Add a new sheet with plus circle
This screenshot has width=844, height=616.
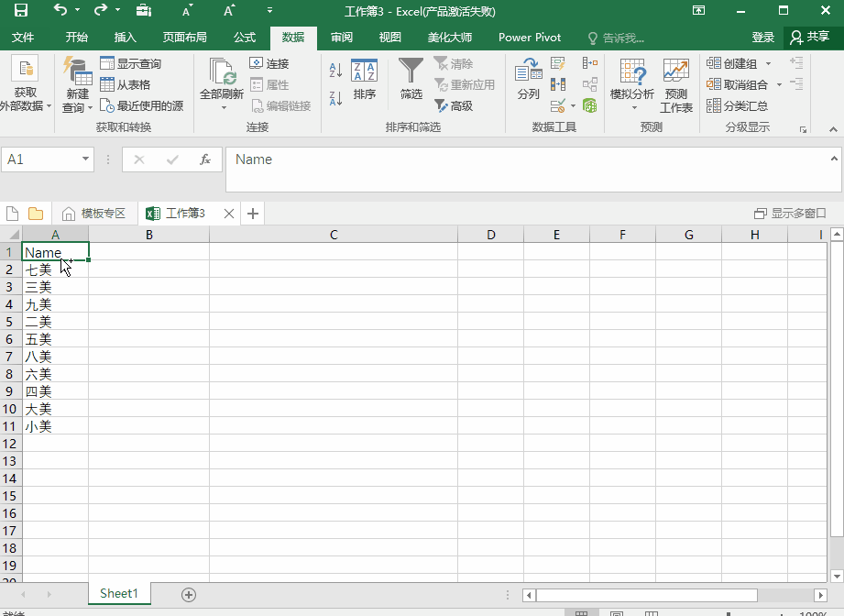189,595
